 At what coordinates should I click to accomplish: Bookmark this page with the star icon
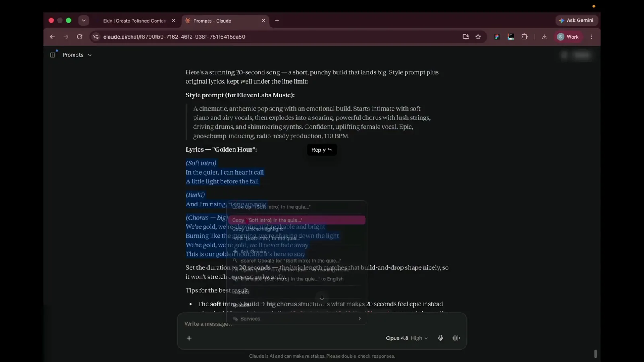(x=478, y=37)
